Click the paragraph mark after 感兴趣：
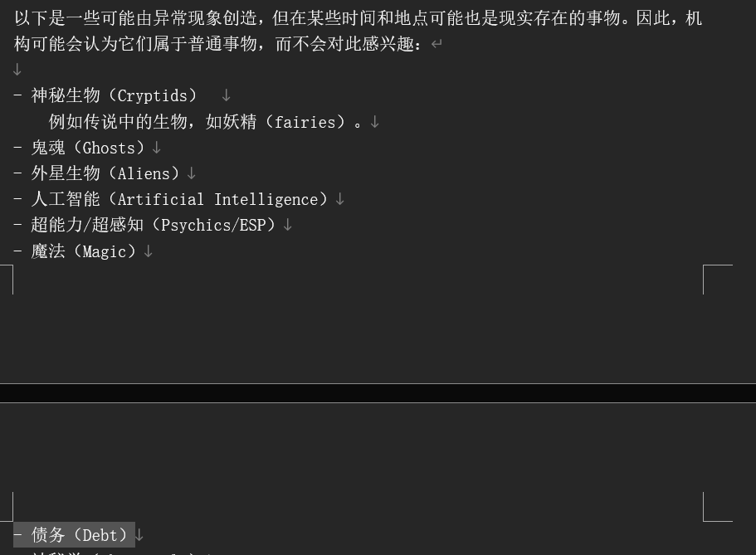Viewport: 756px width, 555px height. (x=437, y=44)
